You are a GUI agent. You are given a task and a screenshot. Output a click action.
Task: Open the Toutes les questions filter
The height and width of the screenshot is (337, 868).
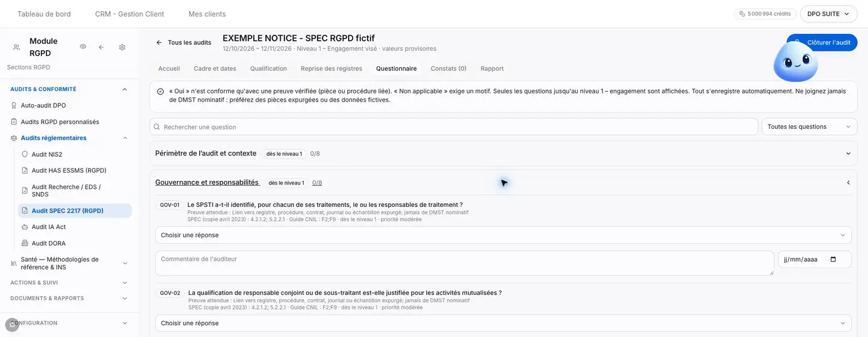click(x=809, y=126)
